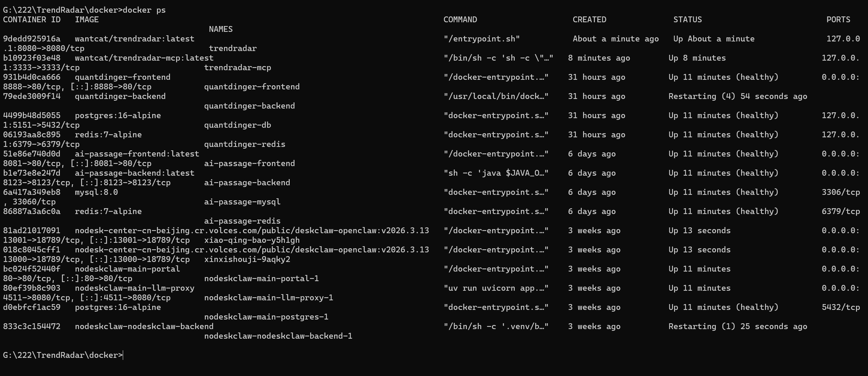Click the quantdinger-redis name
Image resolution: width=868 pixels, height=376 pixels.
(x=245, y=144)
